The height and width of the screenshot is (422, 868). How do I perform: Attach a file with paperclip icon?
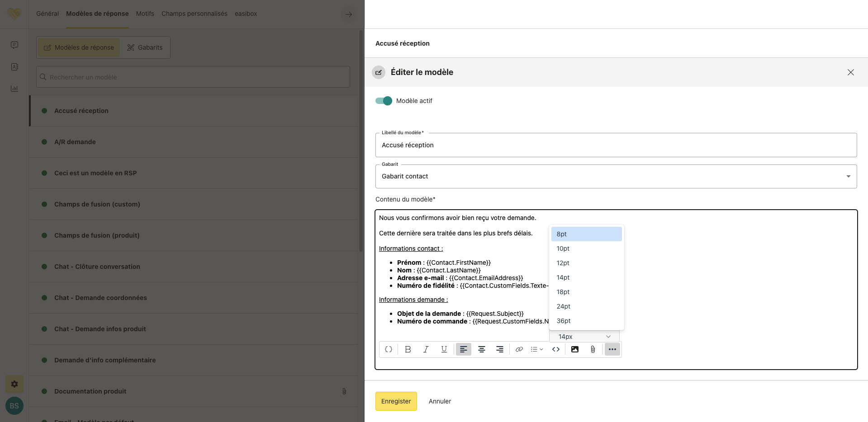(x=593, y=349)
